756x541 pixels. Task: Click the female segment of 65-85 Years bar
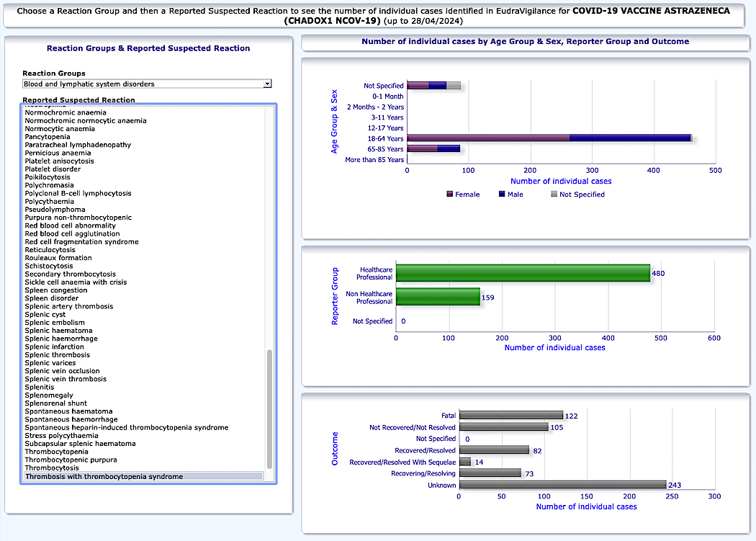tap(423, 149)
